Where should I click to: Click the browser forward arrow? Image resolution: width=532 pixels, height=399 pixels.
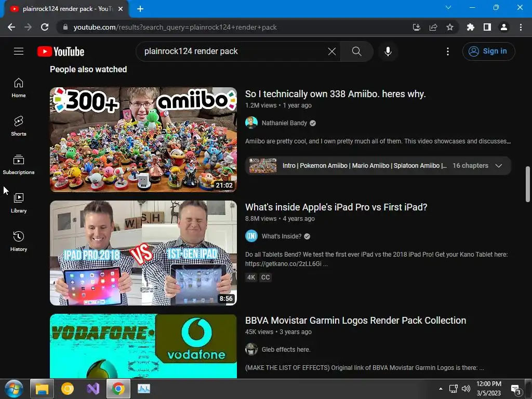click(28, 27)
